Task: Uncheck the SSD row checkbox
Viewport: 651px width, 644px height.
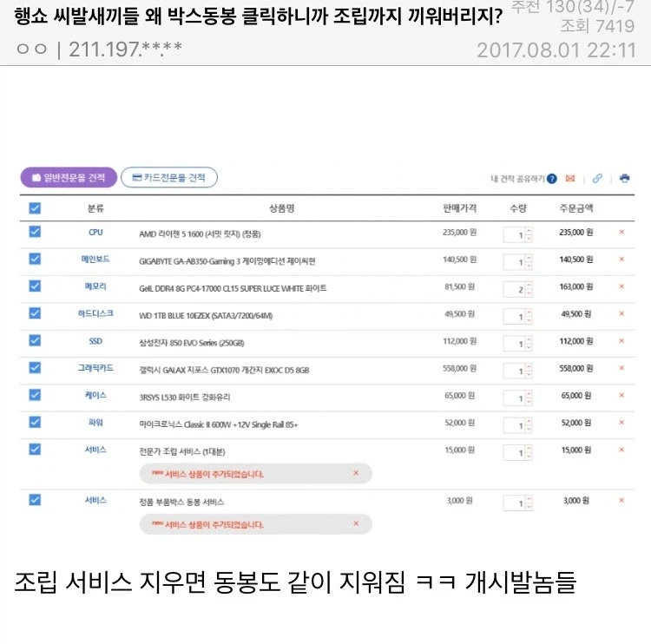Action: [35, 341]
